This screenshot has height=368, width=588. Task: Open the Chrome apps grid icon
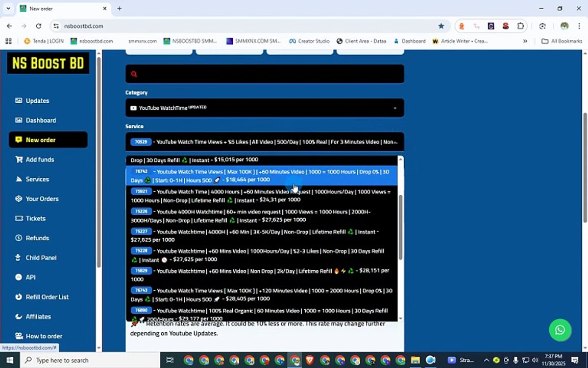8,41
